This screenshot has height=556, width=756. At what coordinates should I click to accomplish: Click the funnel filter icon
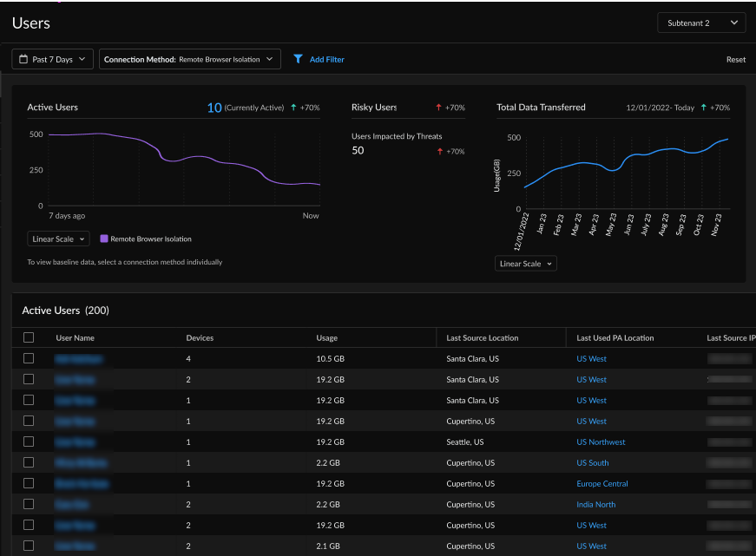click(x=298, y=59)
